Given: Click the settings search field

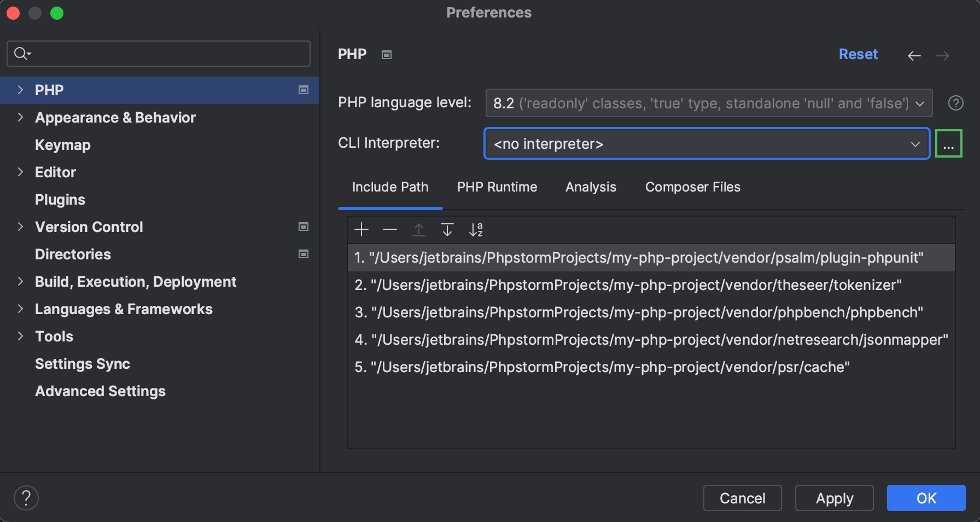Looking at the screenshot, I should coord(158,54).
